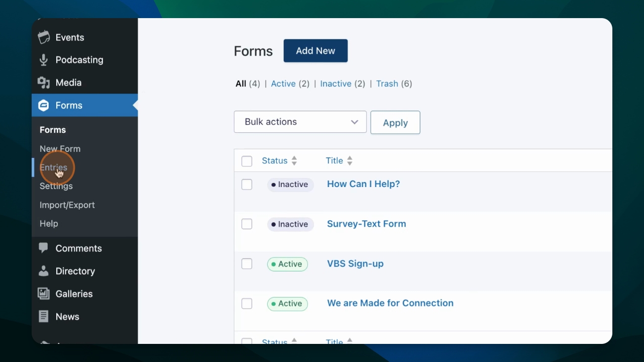Choose the Forms submenu entry
This screenshot has height=362, width=644.
coord(53,130)
